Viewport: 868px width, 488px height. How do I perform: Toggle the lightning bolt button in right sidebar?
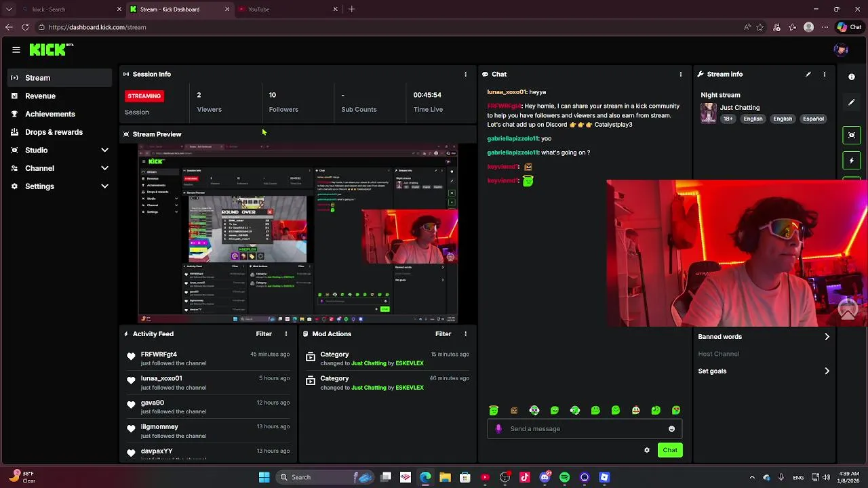point(852,161)
